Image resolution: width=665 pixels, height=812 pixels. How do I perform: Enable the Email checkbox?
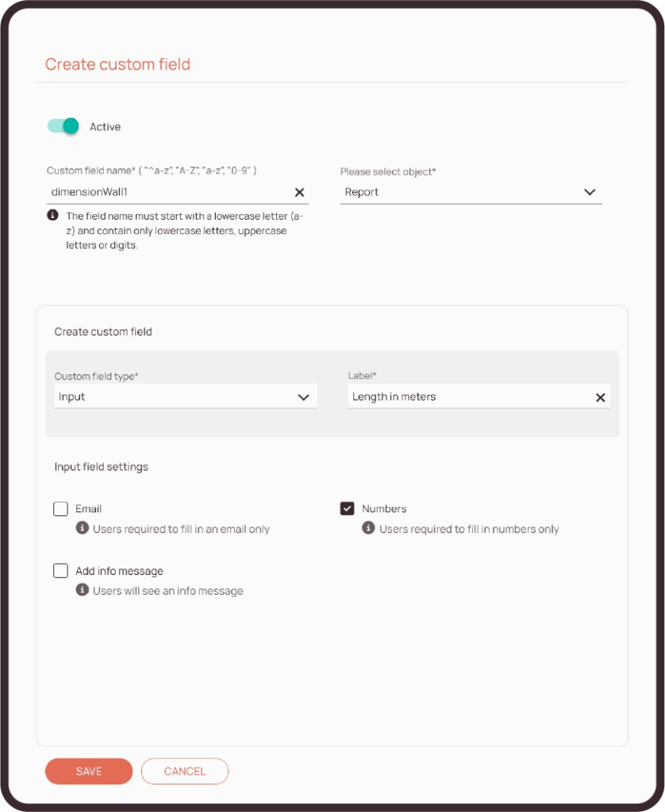pyautogui.click(x=61, y=509)
